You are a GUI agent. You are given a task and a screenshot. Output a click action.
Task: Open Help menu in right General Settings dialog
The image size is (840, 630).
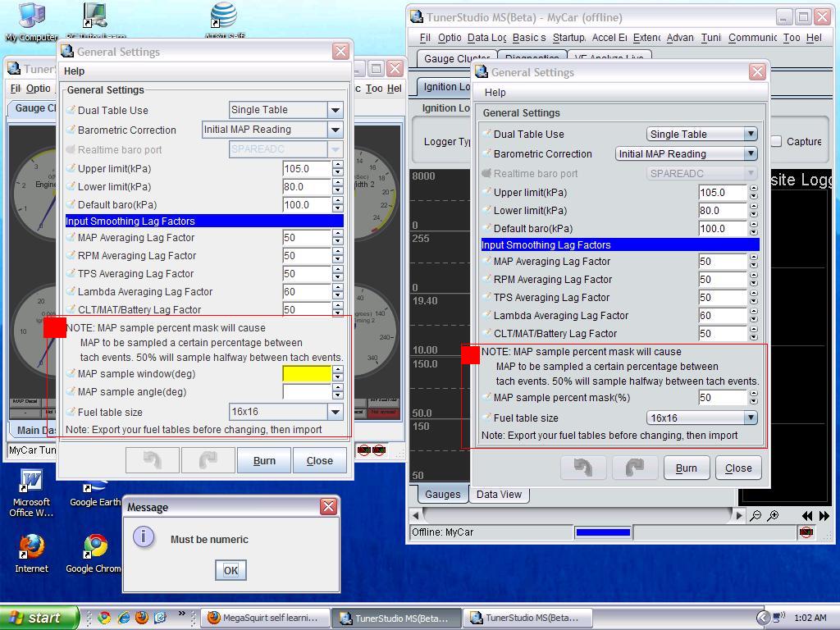pos(495,93)
